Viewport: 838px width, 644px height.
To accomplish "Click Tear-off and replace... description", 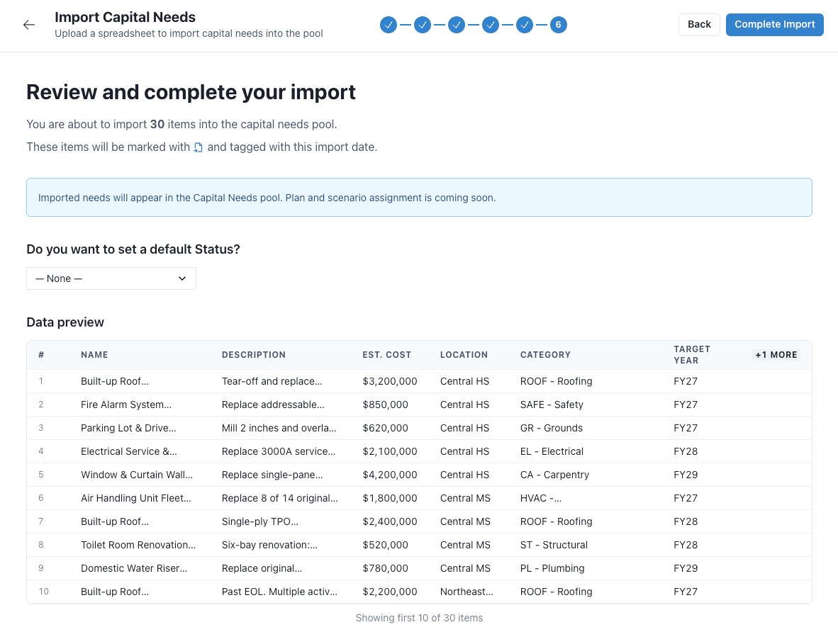I will point(272,381).
